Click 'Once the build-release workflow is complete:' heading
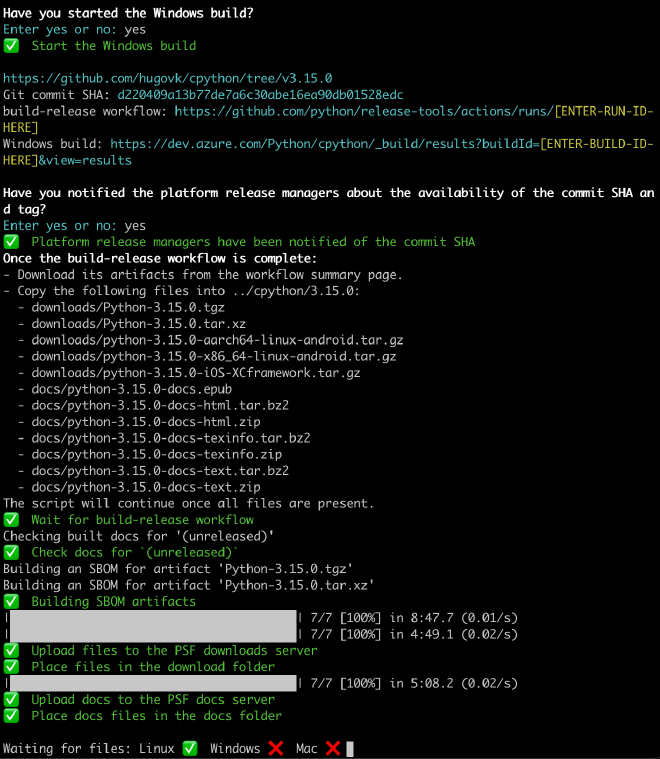This screenshot has height=759, width=660. (160, 258)
